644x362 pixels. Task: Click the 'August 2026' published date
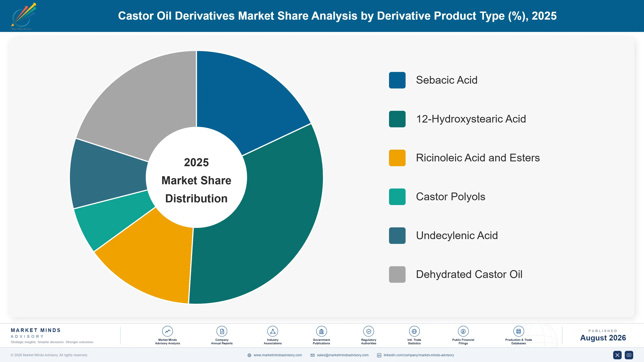click(x=603, y=338)
